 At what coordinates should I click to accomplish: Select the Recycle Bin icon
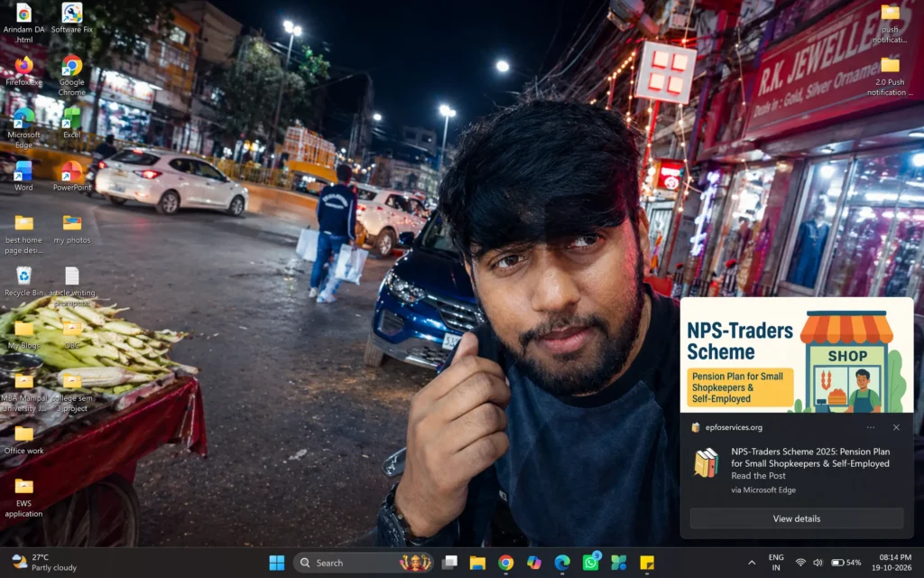point(23,282)
